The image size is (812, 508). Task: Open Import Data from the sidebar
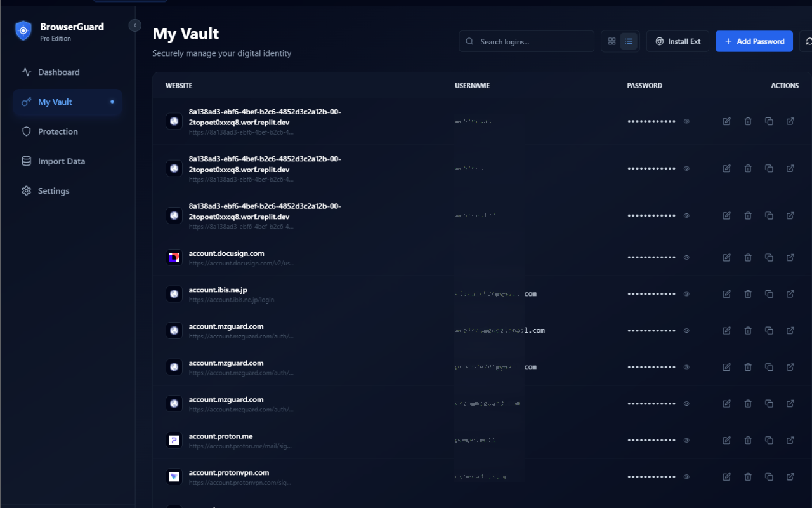26,161
